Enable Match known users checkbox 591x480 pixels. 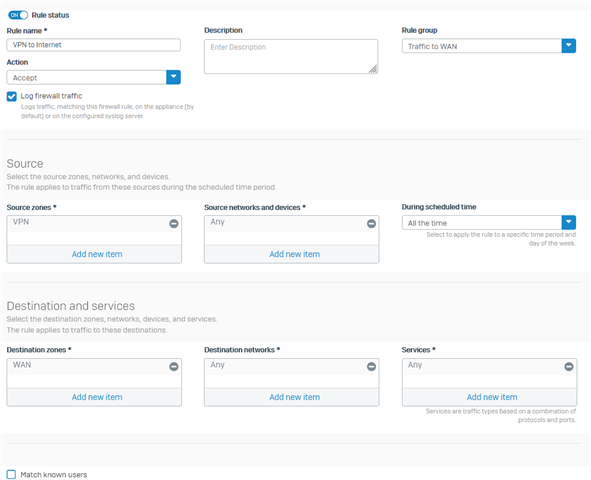[x=11, y=474]
